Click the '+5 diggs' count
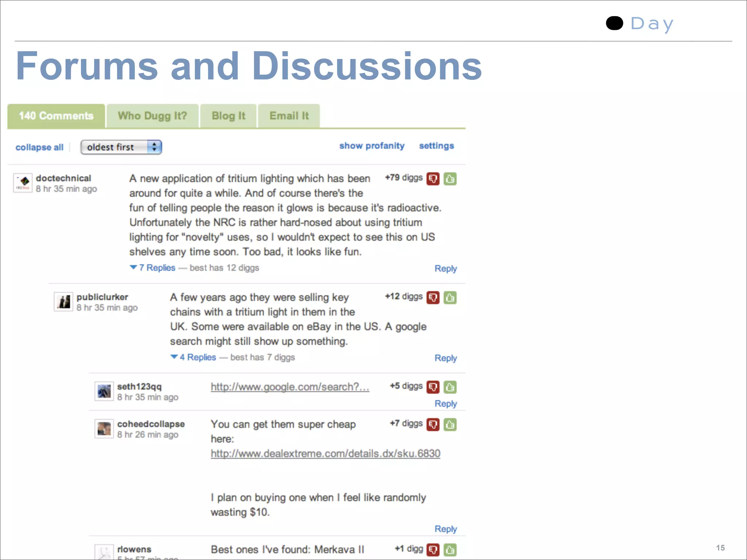 (x=406, y=386)
